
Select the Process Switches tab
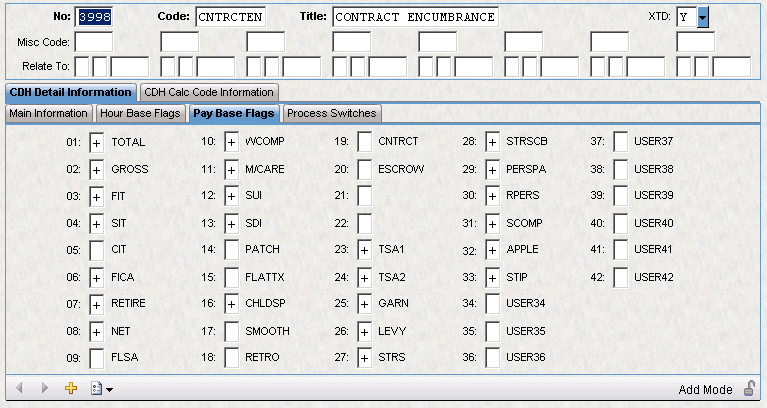332,113
